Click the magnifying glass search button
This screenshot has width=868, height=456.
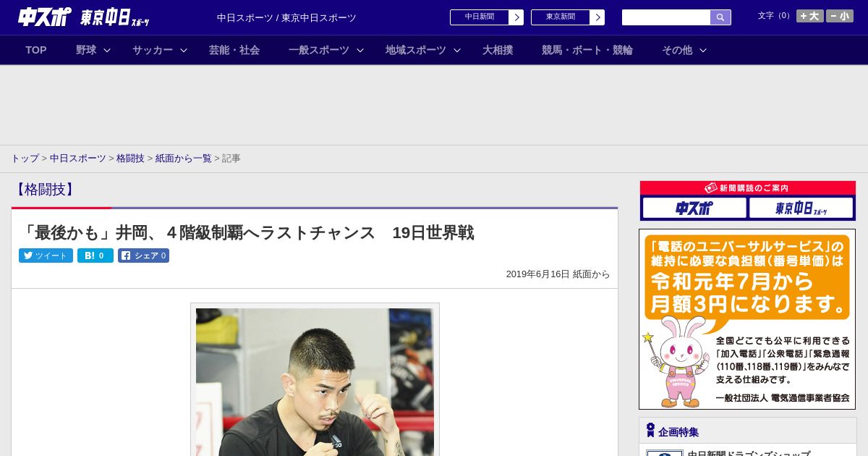coord(720,17)
